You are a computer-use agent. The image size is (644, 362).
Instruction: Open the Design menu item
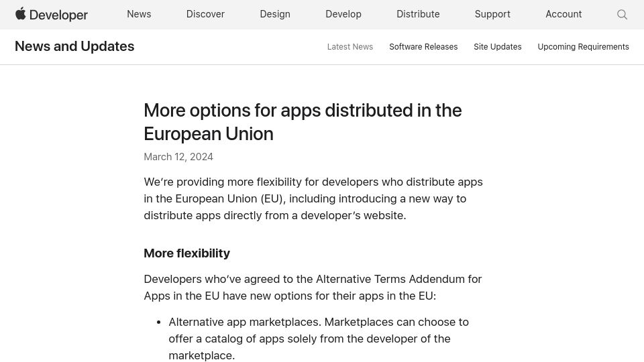(x=275, y=14)
